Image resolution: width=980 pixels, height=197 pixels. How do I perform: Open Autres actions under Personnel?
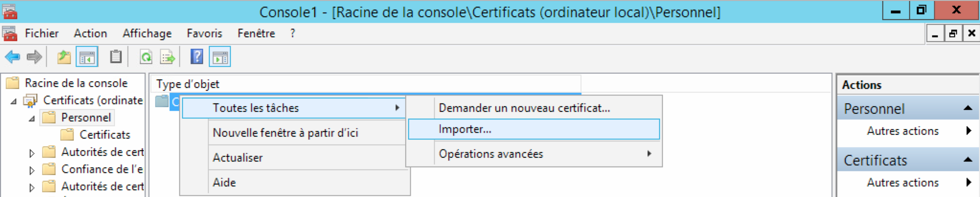pos(903,131)
